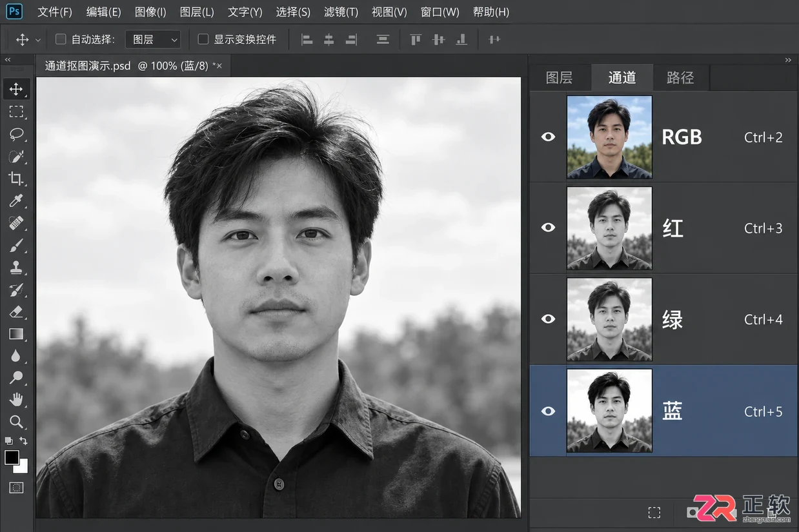Collapse the right panel with double arrows
This screenshot has height=532, width=799.
pyautogui.click(x=788, y=60)
